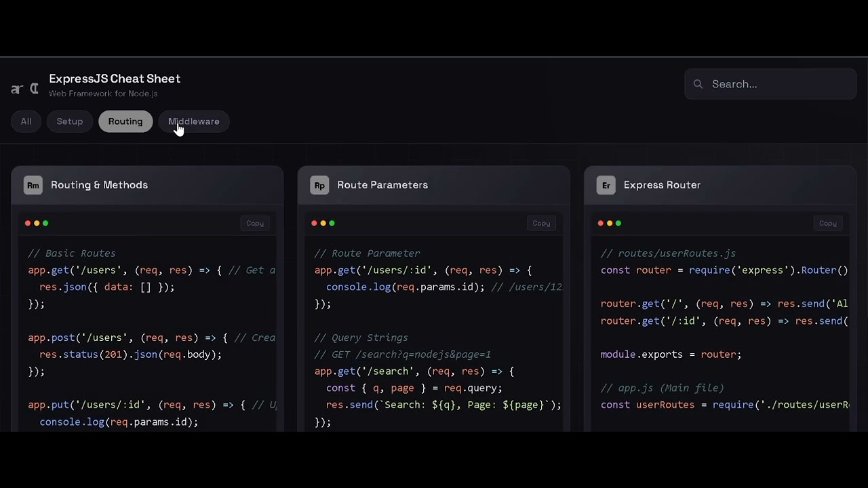Click the res.json({ data: [] }) line
Image resolution: width=868 pixels, height=488 pixels.
(x=107, y=287)
